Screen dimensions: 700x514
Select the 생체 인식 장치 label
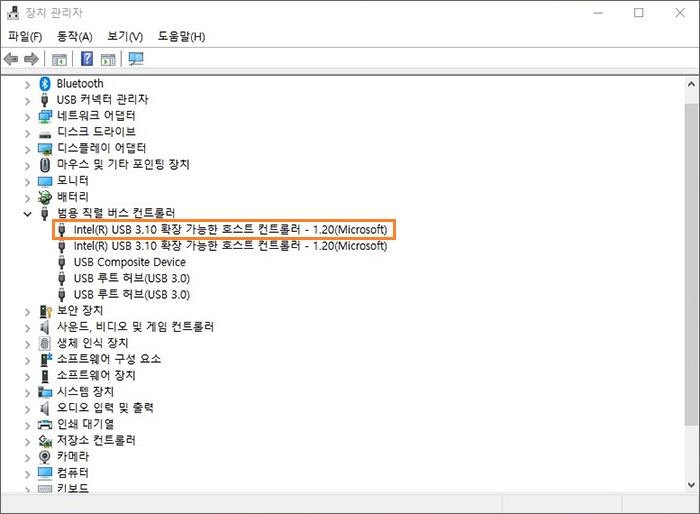pos(92,343)
